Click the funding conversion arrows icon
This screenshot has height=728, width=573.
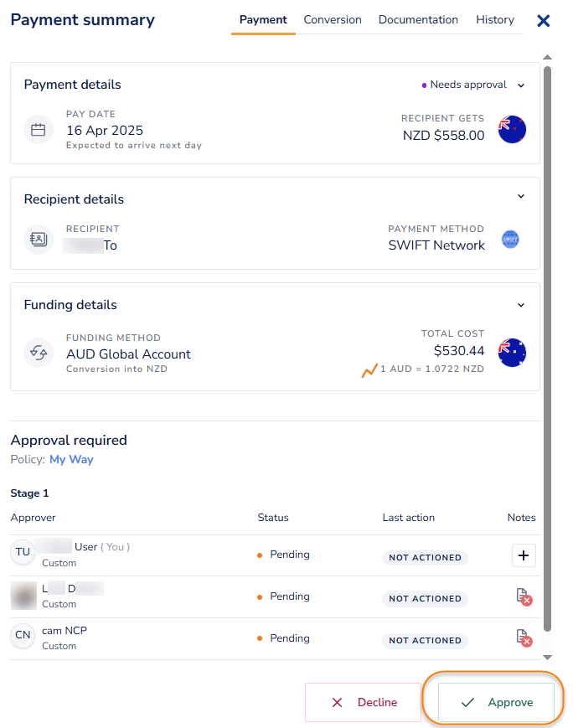pyautogui.click(x=38, y=353)
